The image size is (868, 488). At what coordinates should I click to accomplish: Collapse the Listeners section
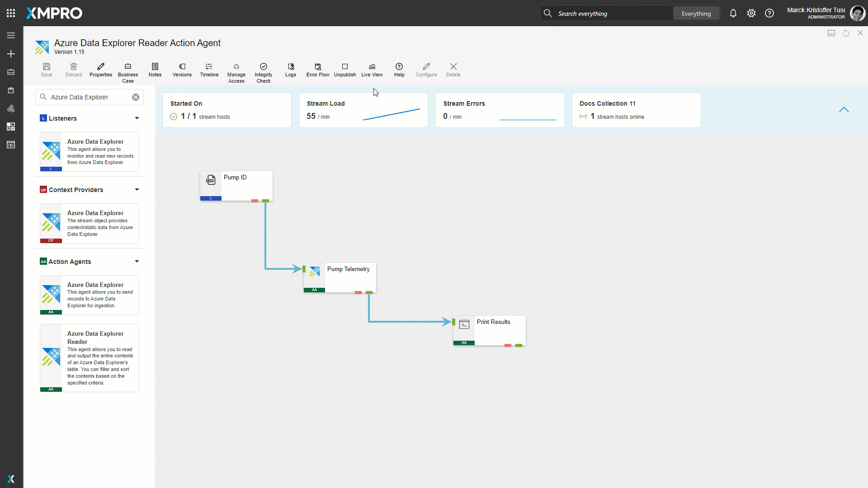click(x=137, y=118)
